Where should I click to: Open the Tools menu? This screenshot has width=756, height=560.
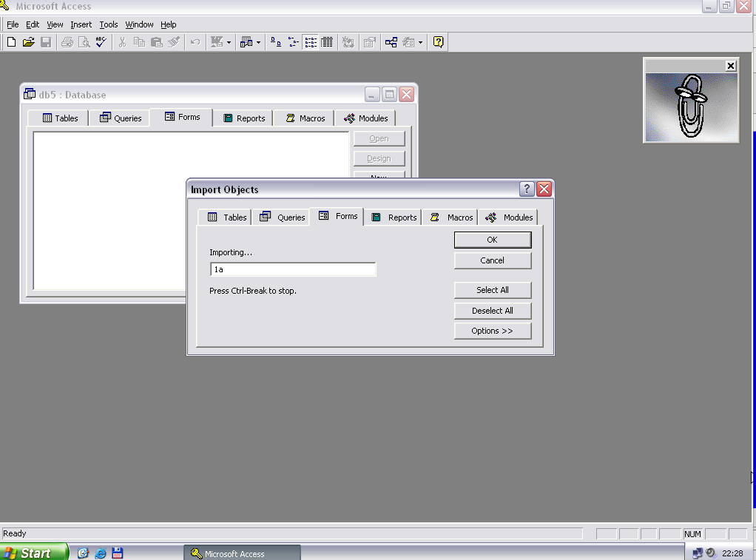[x=109, y=24]
